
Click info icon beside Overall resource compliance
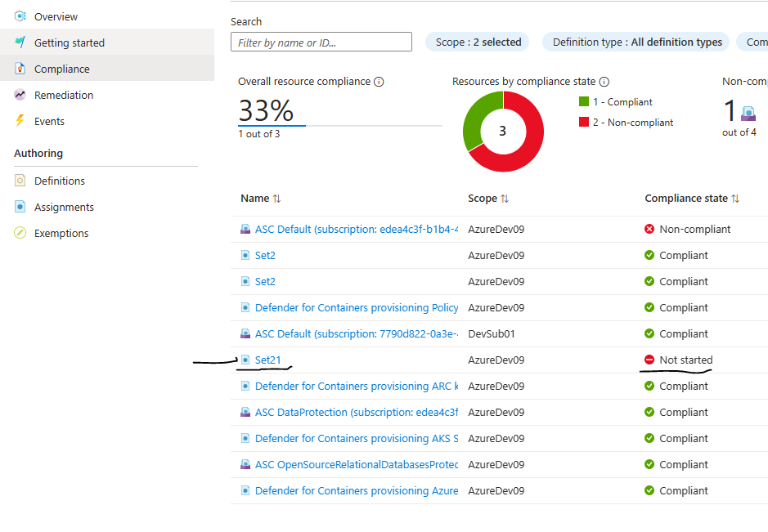(x=379, y=82)
